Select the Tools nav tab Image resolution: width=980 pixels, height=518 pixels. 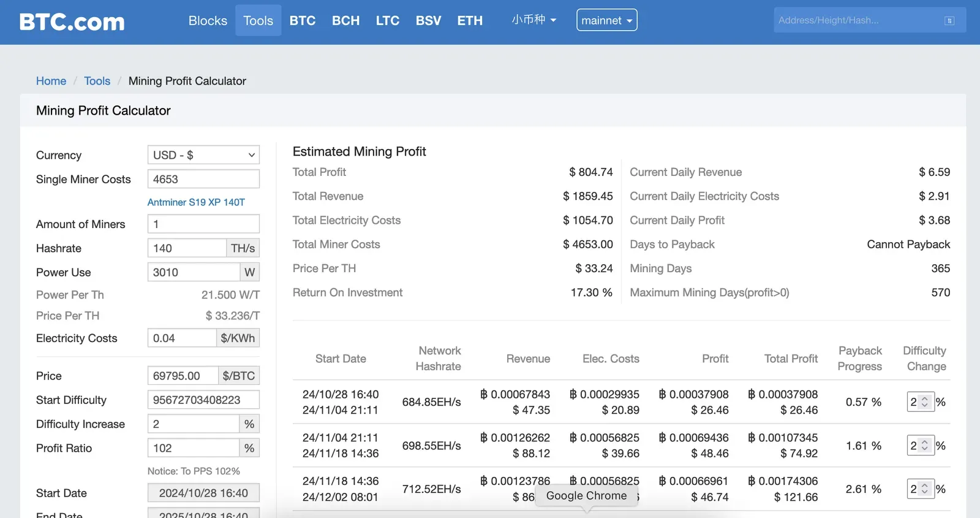click(258, 21)
